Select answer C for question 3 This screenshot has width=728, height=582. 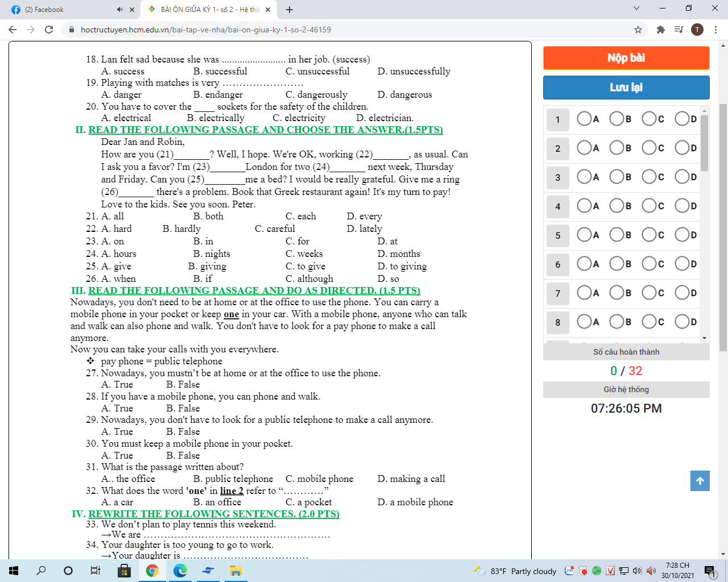coord(649,176)
